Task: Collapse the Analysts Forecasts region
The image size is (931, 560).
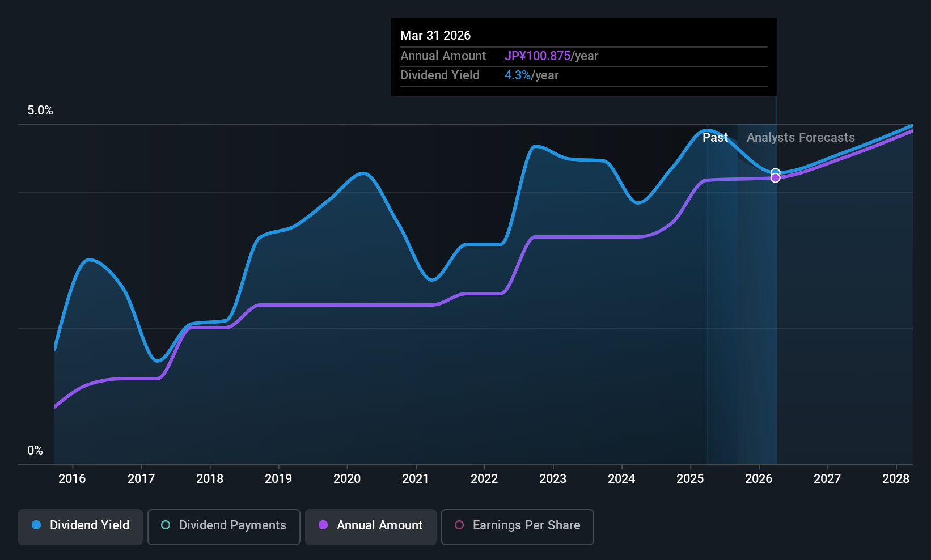Action: click(801, 137)
